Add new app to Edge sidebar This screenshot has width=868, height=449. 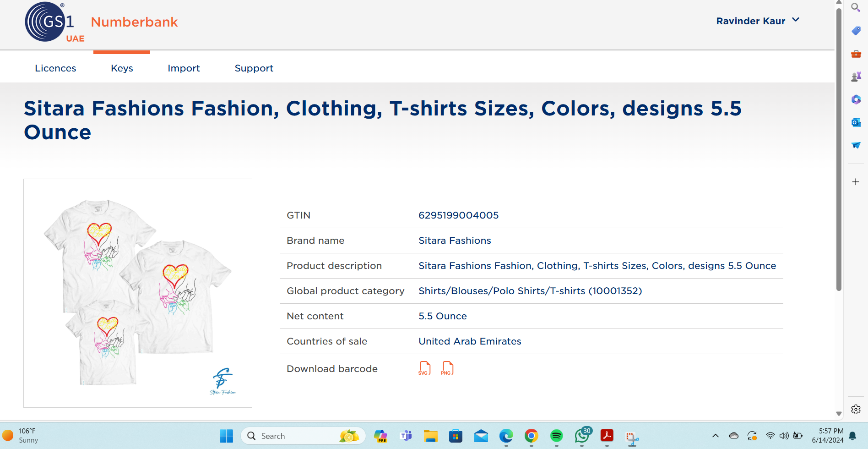tap(856, 182)
